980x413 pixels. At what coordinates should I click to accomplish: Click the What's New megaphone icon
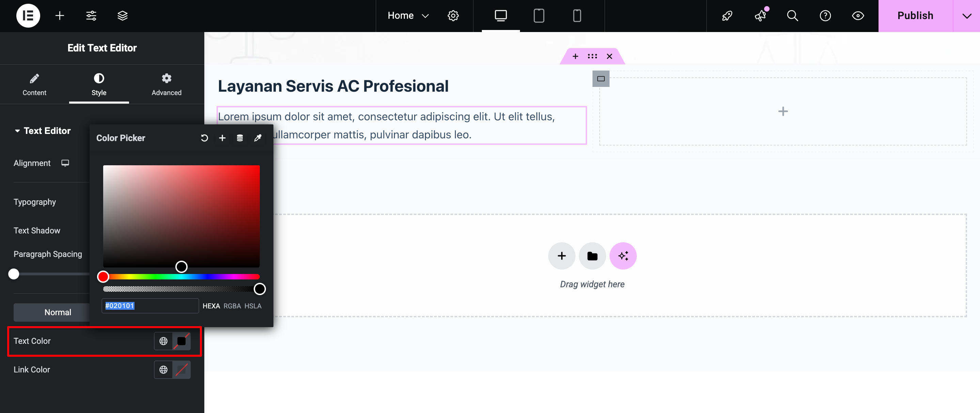(760, 16)
